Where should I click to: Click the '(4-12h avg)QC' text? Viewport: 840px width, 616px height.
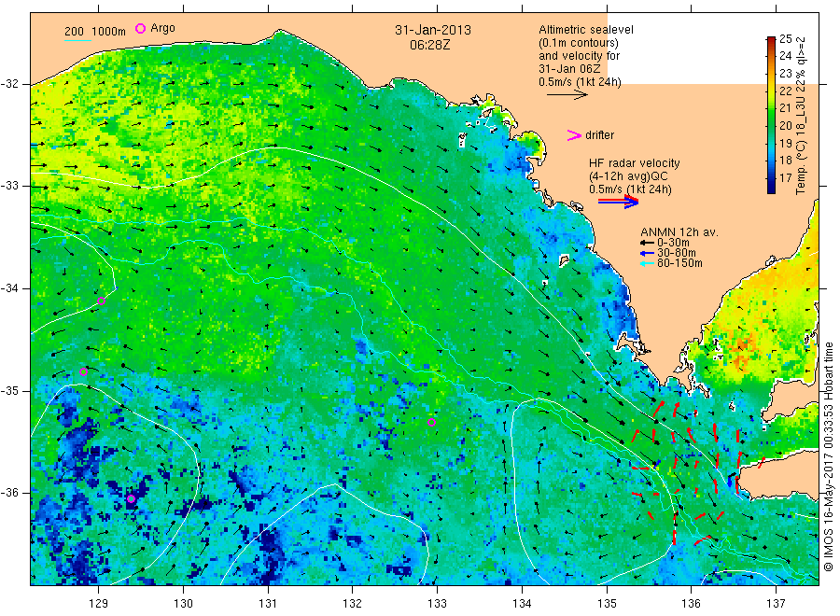click(628, 176)
